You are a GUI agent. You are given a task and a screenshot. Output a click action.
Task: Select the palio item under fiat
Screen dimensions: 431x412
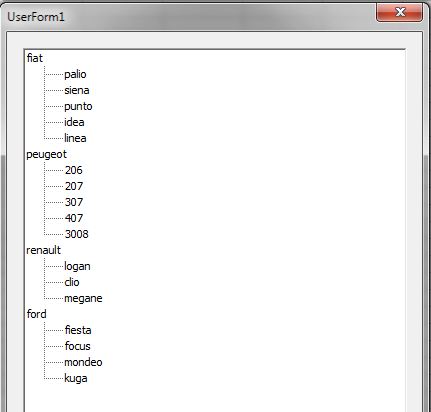point(75,74)
